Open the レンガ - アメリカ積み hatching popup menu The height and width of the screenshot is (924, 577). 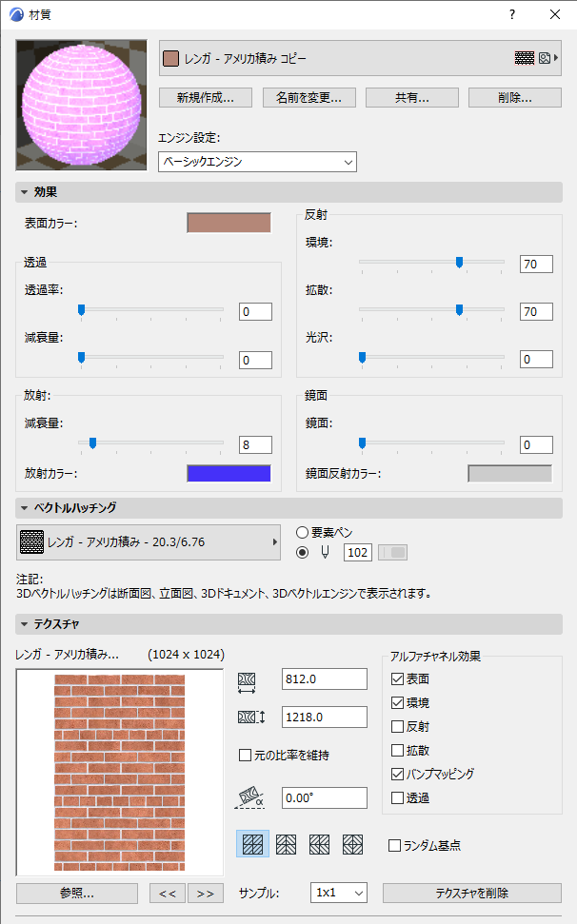click(x=149, y=542)
